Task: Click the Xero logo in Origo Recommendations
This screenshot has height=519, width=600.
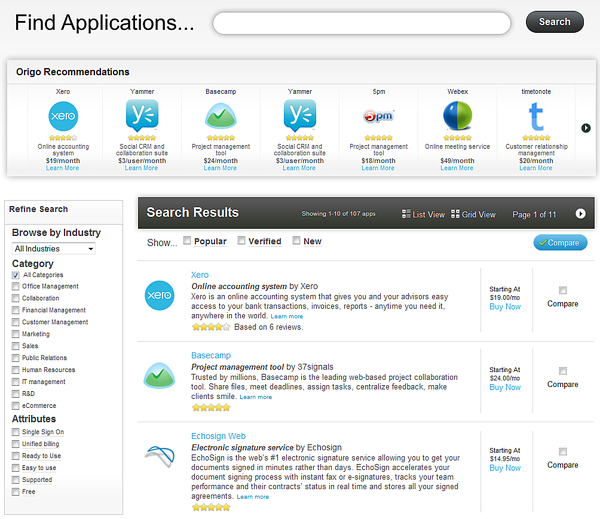Action: coord(63,116)
